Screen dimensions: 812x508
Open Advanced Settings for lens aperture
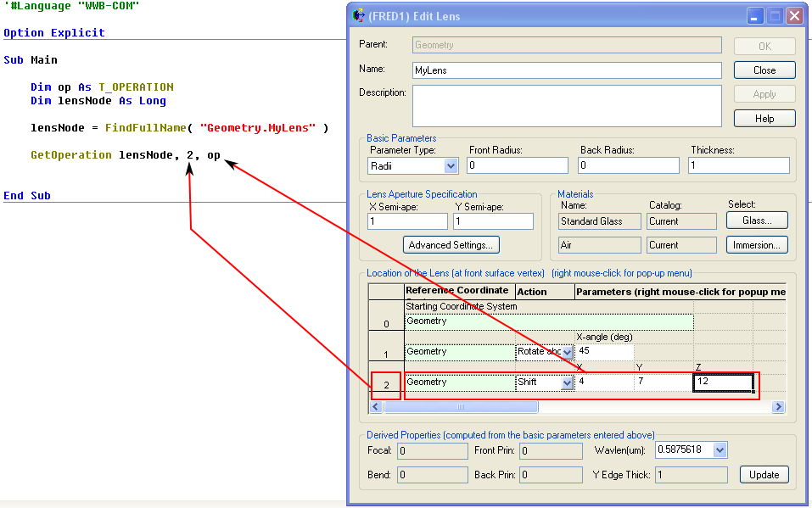point(451,245)
